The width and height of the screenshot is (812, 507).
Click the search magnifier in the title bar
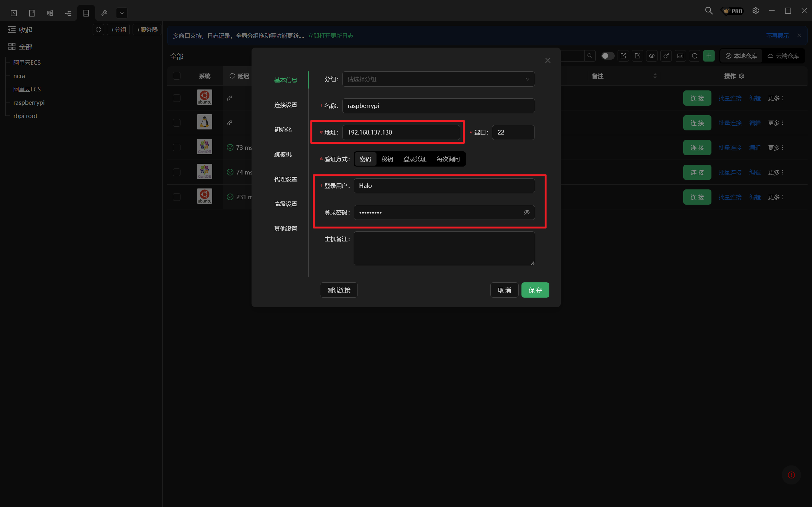(x=709, y=11)
